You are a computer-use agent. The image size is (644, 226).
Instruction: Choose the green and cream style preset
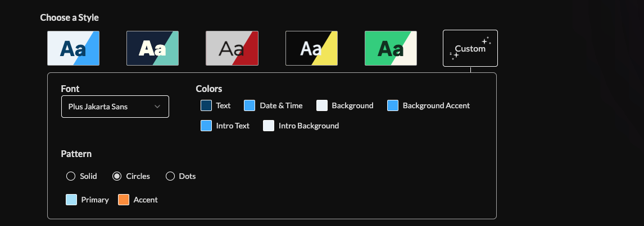point(391,48)
